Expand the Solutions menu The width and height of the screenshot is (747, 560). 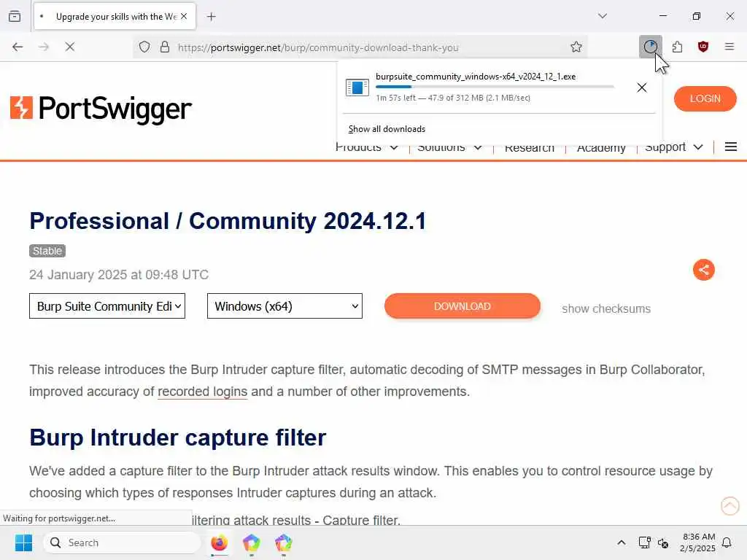tap(449, 147)
